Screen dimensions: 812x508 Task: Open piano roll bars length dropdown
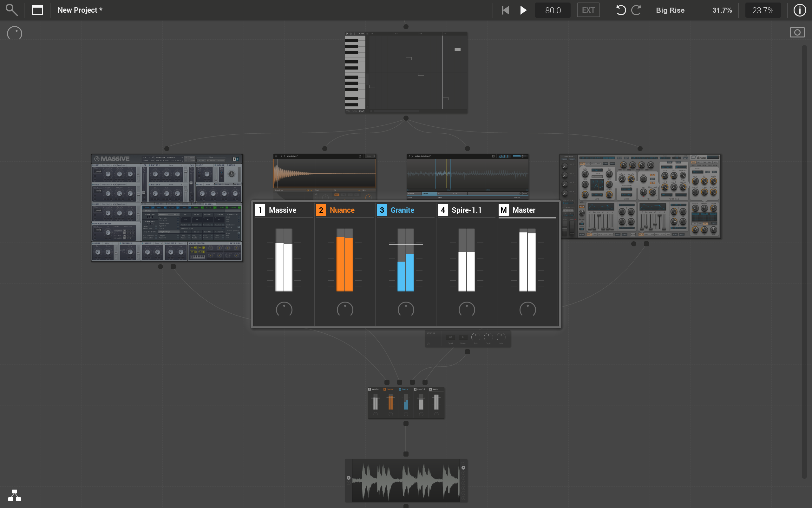coord(362,34)
